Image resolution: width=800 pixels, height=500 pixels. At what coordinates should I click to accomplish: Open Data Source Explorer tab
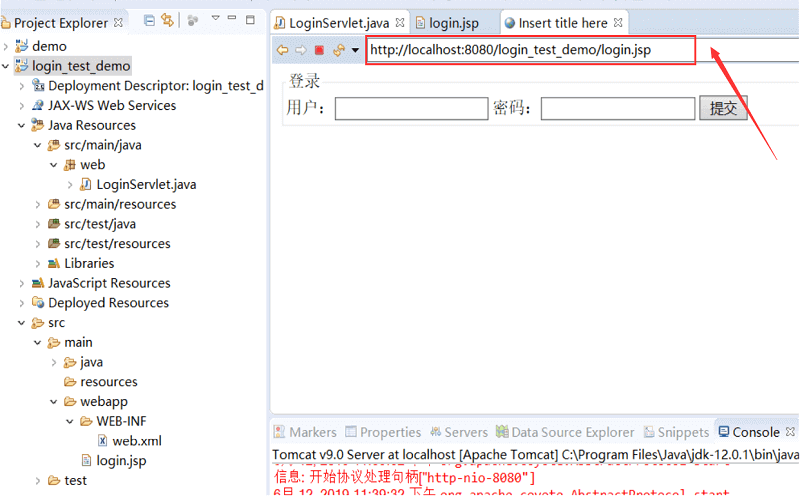[565, 433]
